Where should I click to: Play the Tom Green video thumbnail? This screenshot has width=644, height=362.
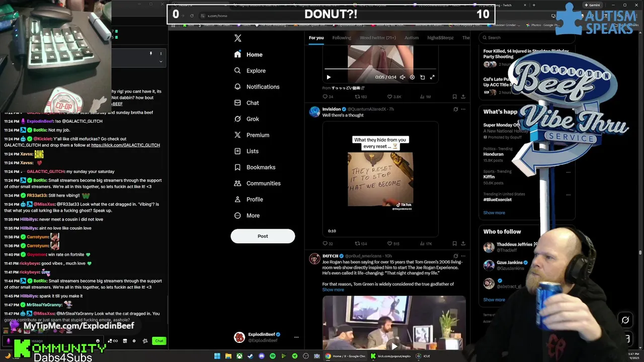tap(394, 346)
